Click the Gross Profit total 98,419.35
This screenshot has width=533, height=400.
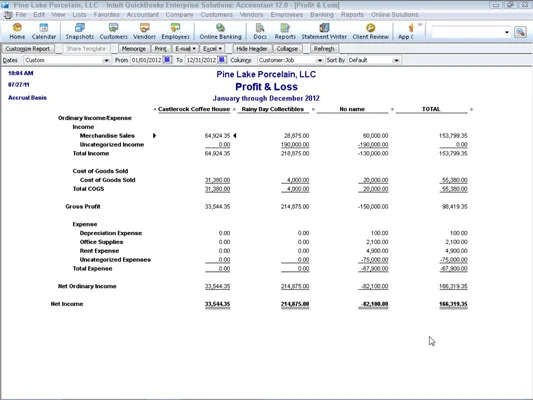pos(454,206)
